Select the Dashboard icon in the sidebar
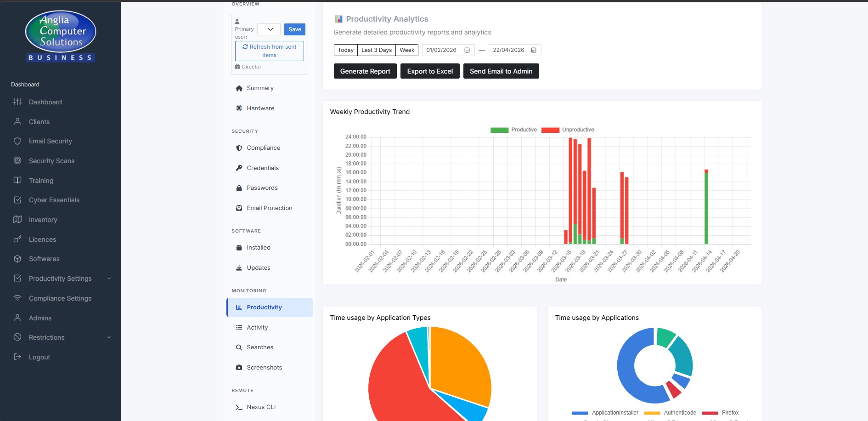Image resolution: width=868 pixels, height=421 pixels. click(x=17, y=102)
